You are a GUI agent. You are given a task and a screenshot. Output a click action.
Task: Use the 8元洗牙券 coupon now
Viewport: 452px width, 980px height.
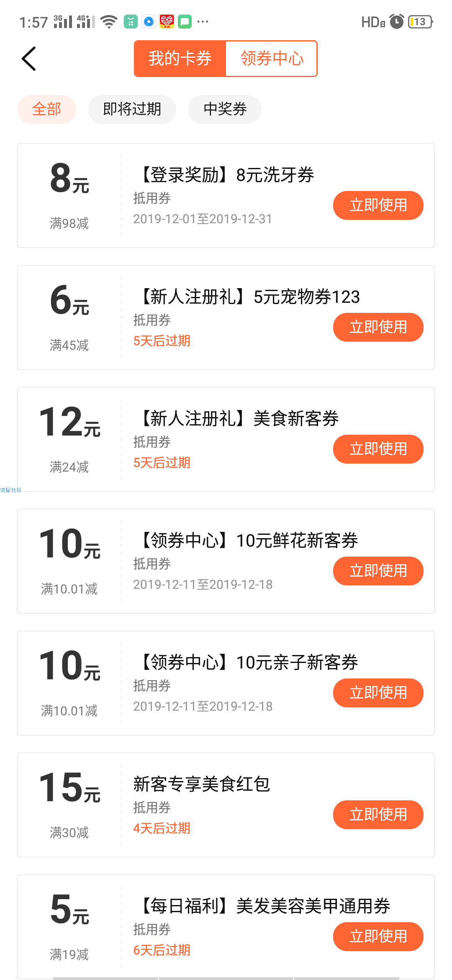378,205
